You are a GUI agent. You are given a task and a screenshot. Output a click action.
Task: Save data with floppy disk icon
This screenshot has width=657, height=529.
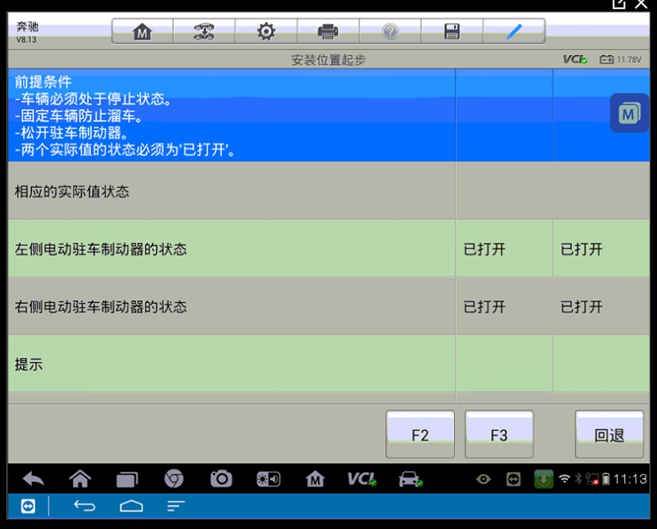coord(452,31)
